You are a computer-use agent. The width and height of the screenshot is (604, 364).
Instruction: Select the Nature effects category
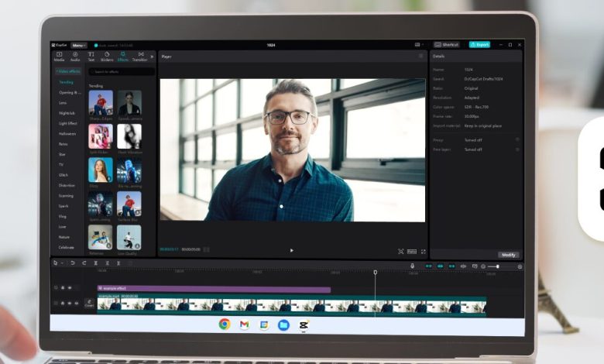(64, 237)
